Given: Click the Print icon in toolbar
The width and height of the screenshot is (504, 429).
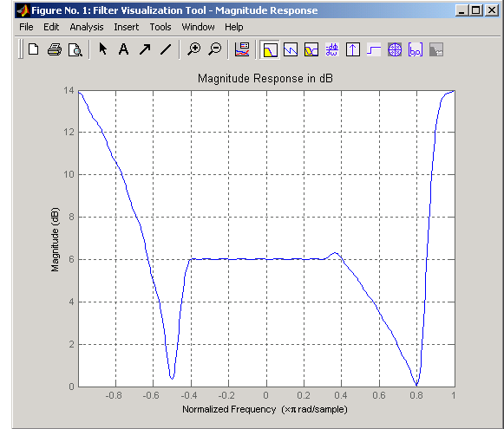Looking at the screenshot, I should [55, 49].
